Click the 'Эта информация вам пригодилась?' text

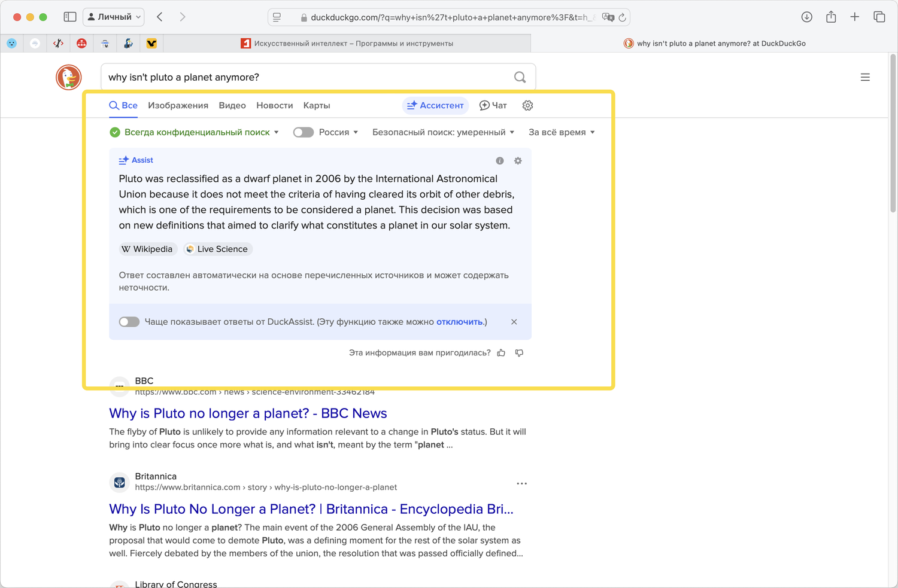click(420, 353)
